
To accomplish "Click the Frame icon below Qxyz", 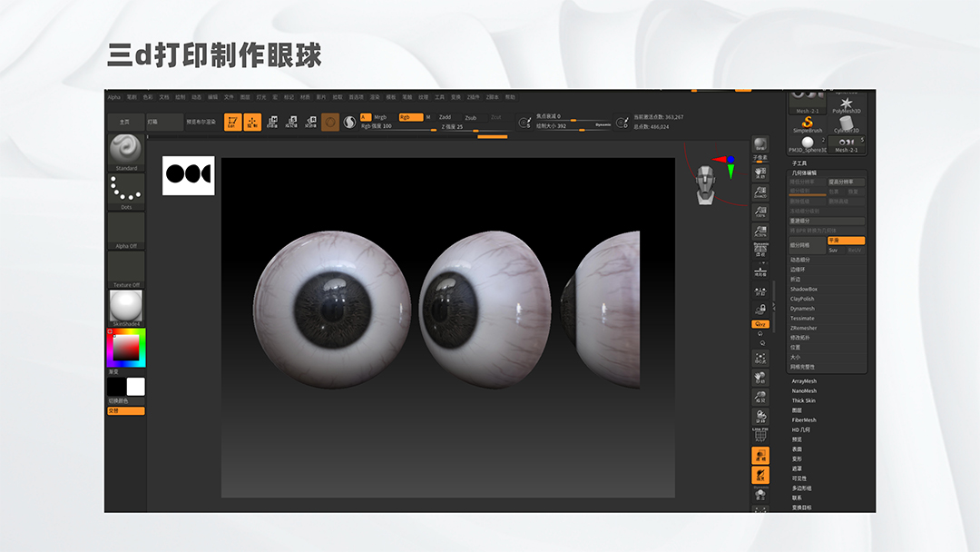I will tap(760, 359).
